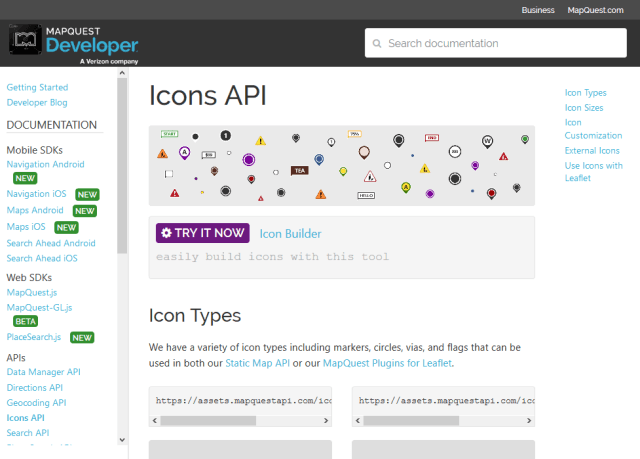The image size is (640, 459).
Task: Open MapQuest.com link in top bar
Action: [x=595, y=10]
